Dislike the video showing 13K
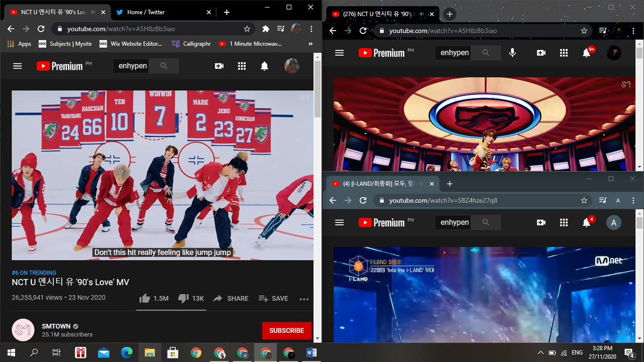Viewport: 644px width, 362px height. point(191,298)
